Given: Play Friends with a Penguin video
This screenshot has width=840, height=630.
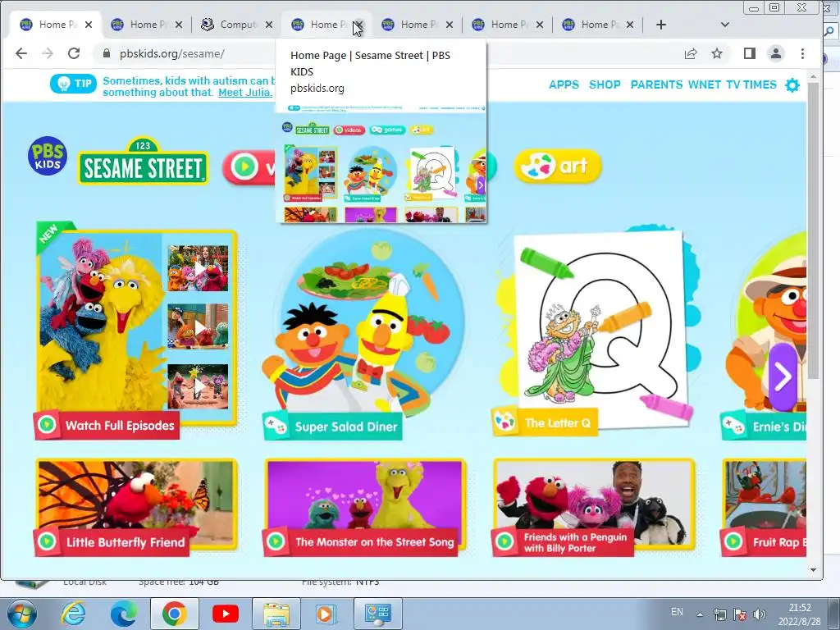Looking at the screenshot, I should (x=594, y=507).
